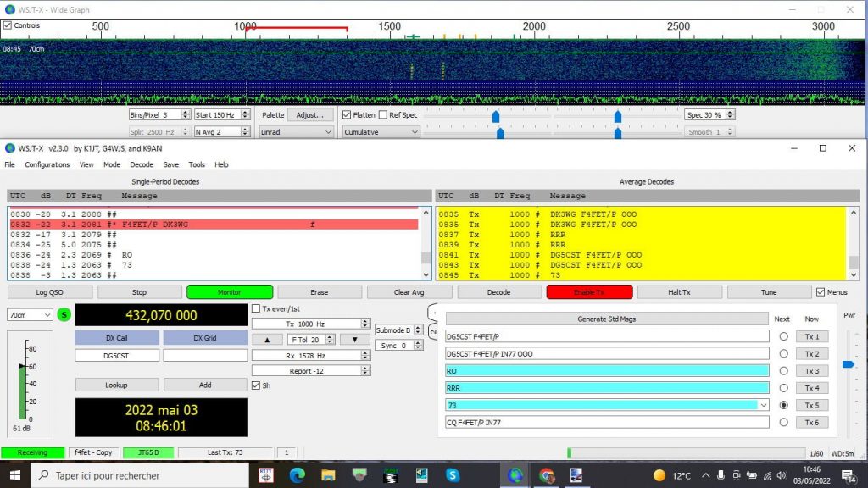This screenshot has height=488, width=868.
Task: Click the green S split indicator
Action: [x=64, y=315]
